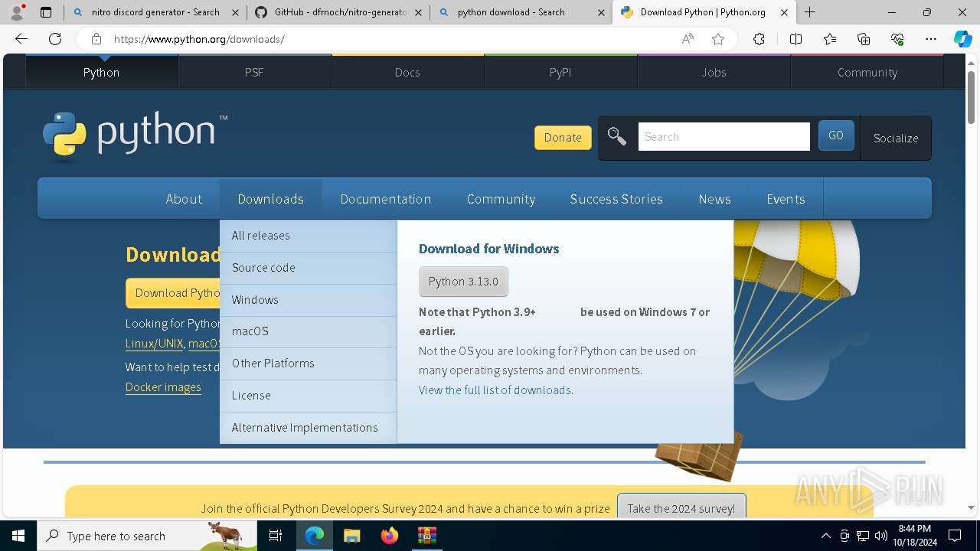Image resolution: width=980 pixels, height=551 pixels.
Task: Open Edge Settings and more menu
Action: pyautogui.click(x=931, y=39)
